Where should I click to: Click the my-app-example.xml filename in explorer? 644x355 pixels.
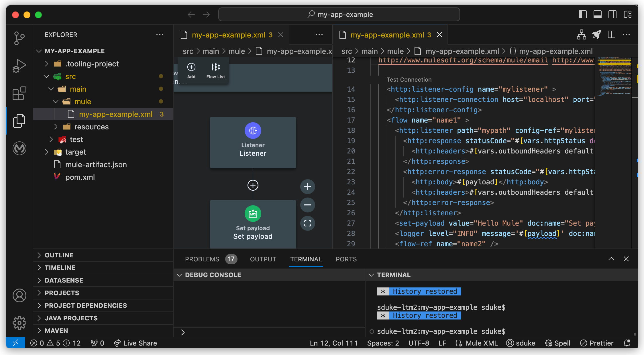click(x=115, y=114)
